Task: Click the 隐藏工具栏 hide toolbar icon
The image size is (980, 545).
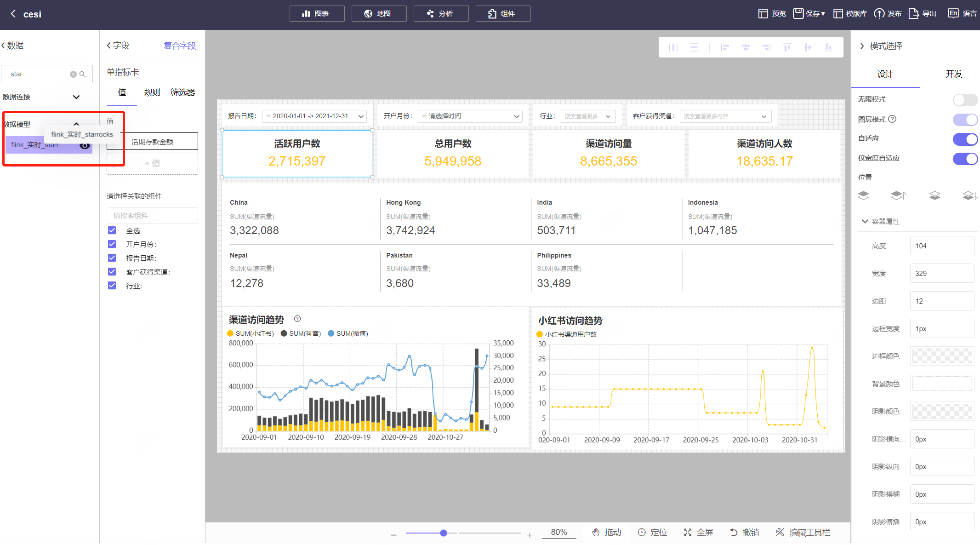Action: pos(780,532)
